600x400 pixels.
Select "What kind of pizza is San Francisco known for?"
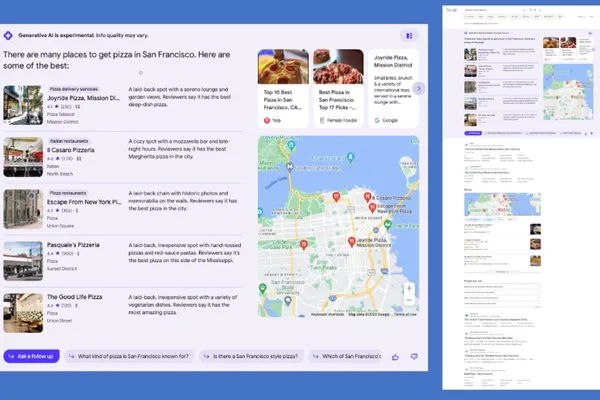(129, 356)
